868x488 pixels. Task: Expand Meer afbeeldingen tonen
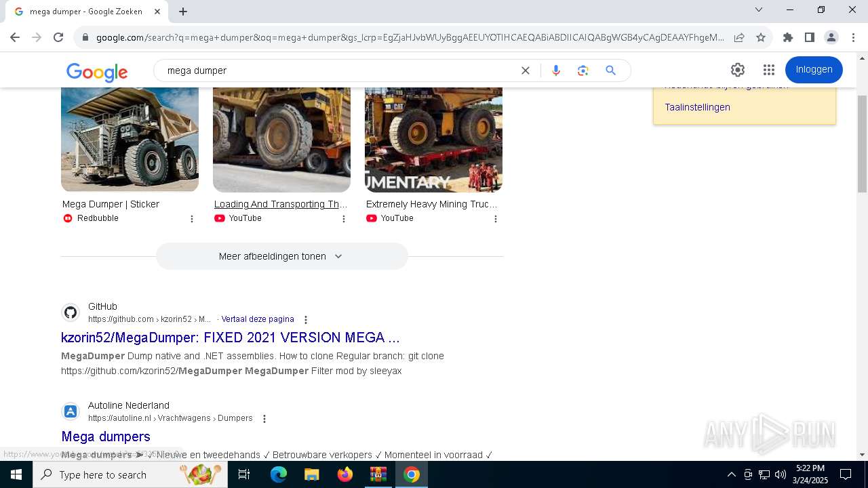pyautogui.click(x=281, y=256)
